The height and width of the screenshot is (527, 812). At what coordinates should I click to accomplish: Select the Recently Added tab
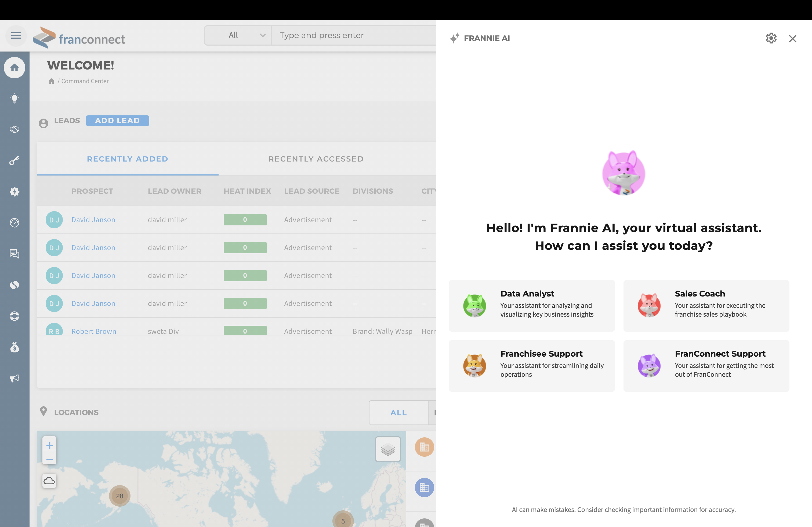pos(127,159)
